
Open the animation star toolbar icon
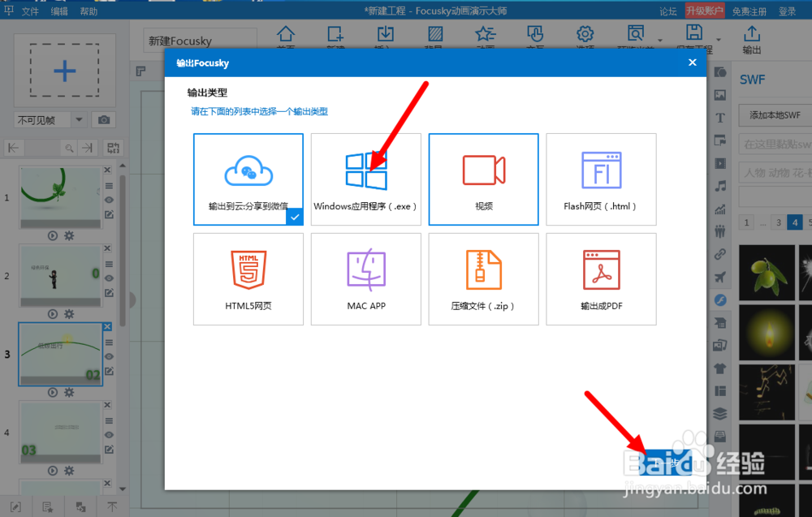point(486,34)
